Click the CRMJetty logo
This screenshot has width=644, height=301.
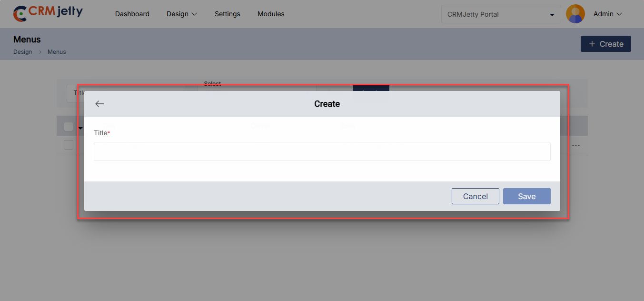[48, 13]
